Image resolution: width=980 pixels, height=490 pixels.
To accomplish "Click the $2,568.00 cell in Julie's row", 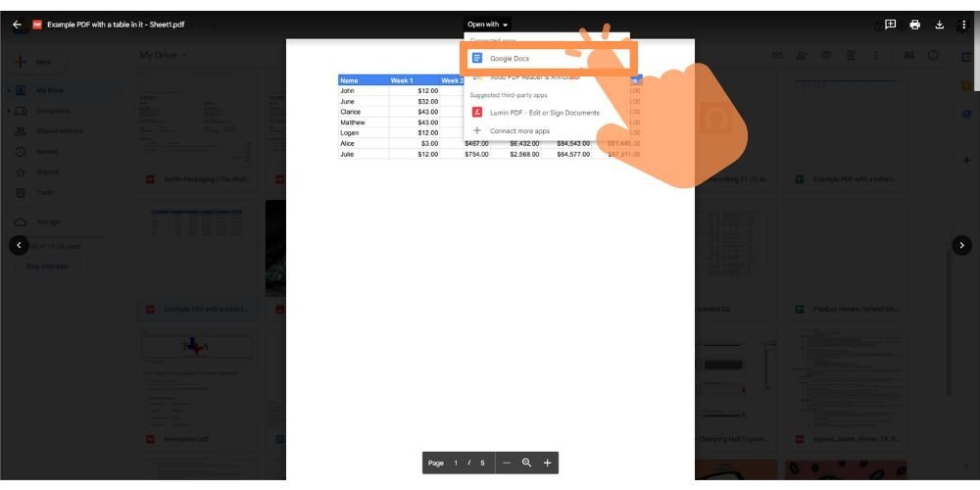I will 516,155.
